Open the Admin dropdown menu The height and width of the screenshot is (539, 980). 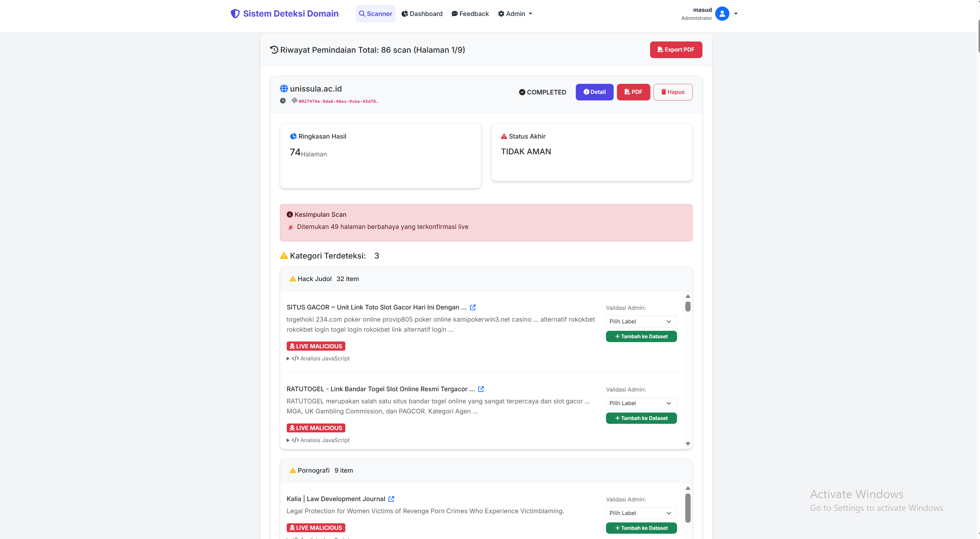coord(515,14)
